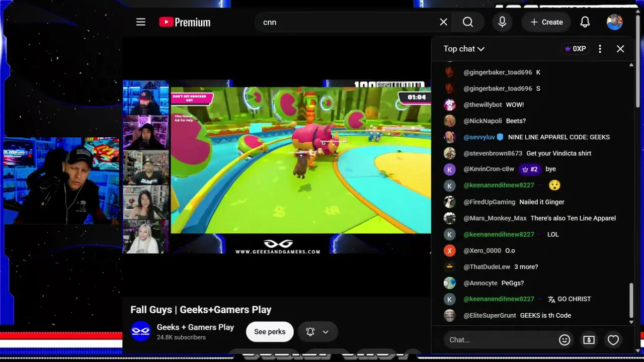Open the YouTube guide hamburger menu
This screenshot has width=644, height=362.
(x=141, y=22)
